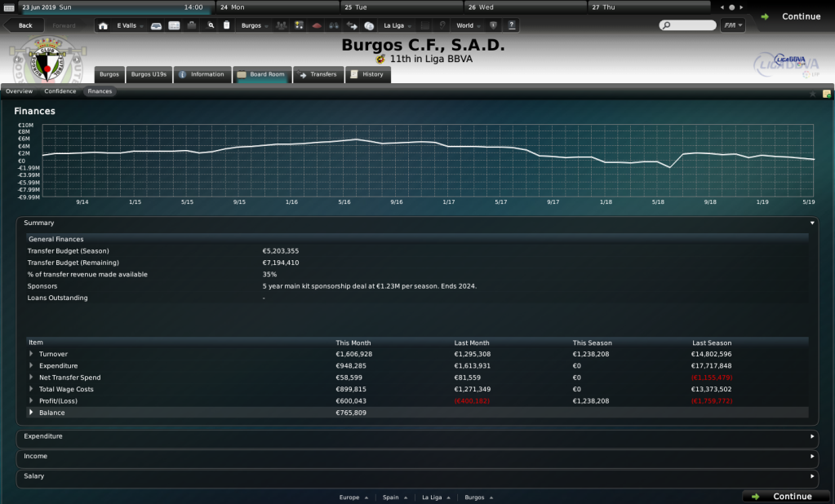Expand the Profit/(Loss) row
The height and width of the screenshot is (504, 835).
(31, 400)
